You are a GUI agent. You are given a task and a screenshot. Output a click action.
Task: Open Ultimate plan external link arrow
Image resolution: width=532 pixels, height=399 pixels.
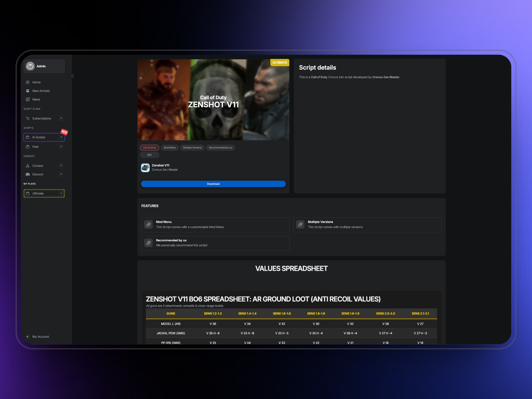61,193
